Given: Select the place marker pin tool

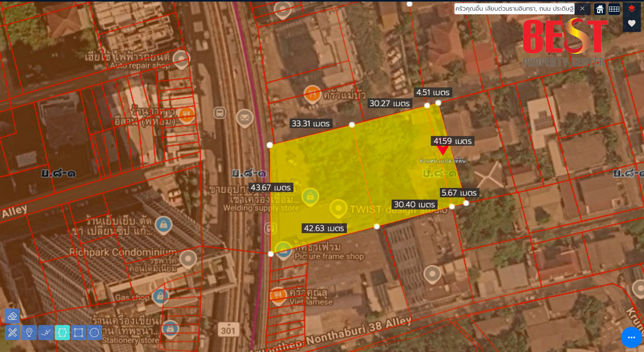Looking at the screenshot, I should (29, 333).
